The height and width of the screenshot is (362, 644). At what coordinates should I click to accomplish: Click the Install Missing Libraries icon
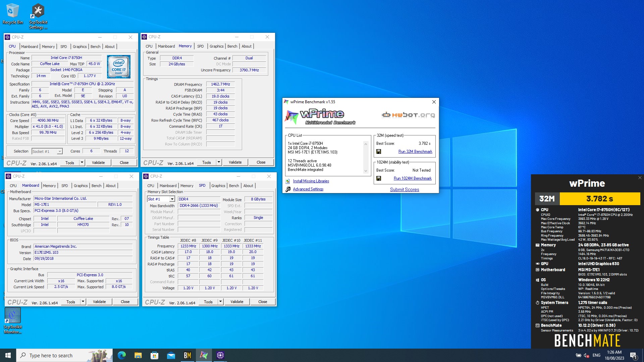click(288, 181)
